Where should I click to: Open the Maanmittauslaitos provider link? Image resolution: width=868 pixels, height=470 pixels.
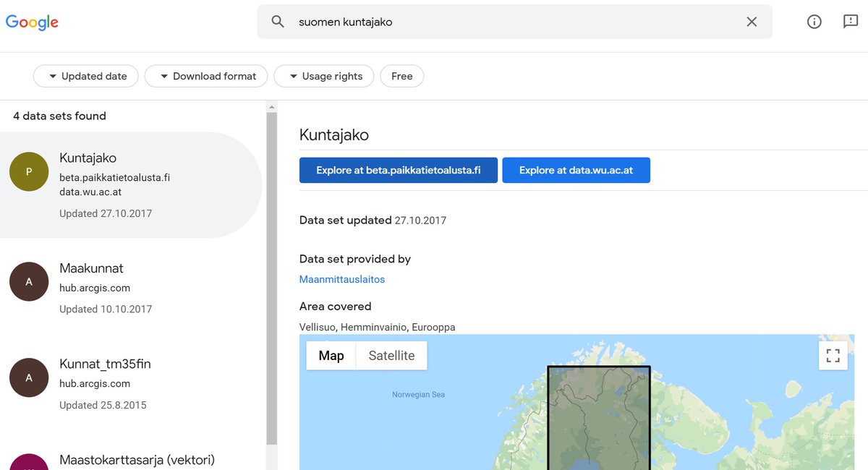tap(342, 279)
